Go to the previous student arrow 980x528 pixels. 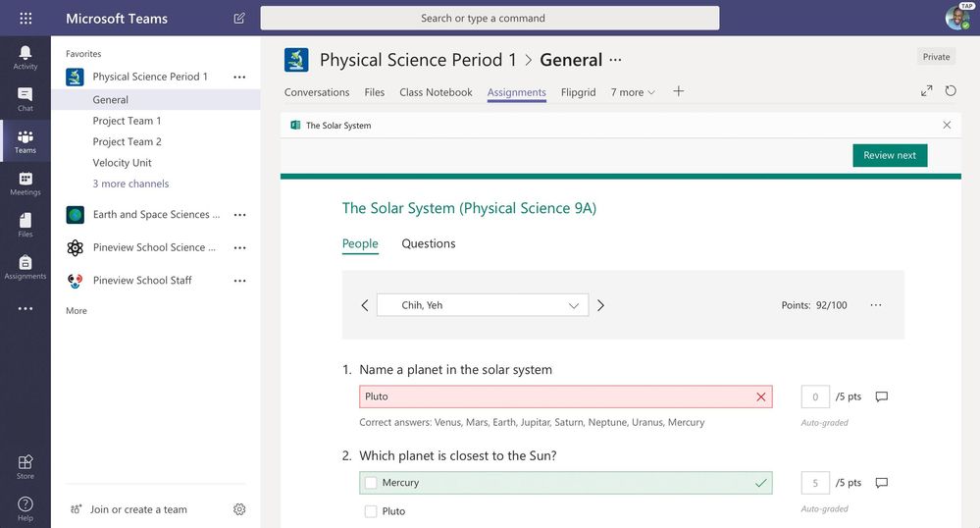pos(365,305)
